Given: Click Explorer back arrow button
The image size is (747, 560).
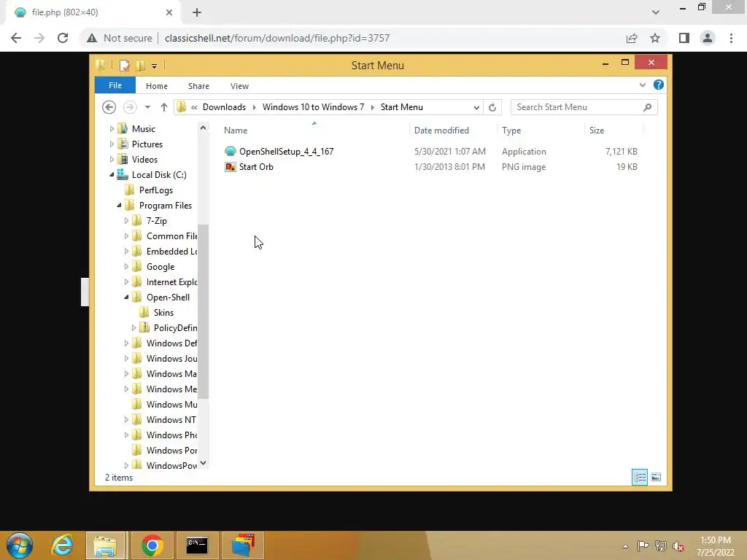Looking at the screenshot, I should (x=109, y=107).
